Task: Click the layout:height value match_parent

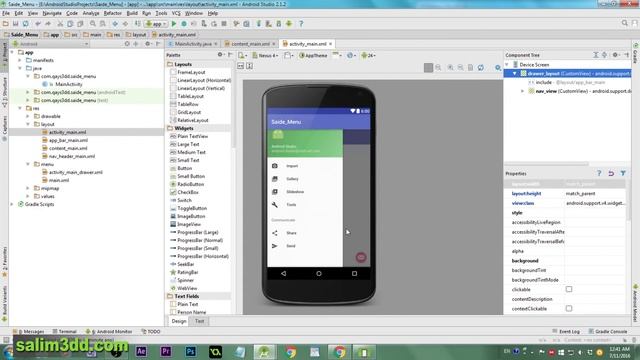Action: pos(580,193)
